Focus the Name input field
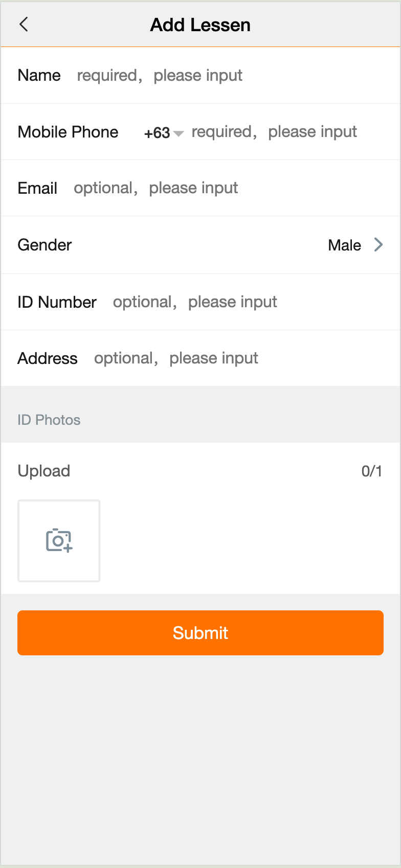401x868 pixels. [230, 76]
